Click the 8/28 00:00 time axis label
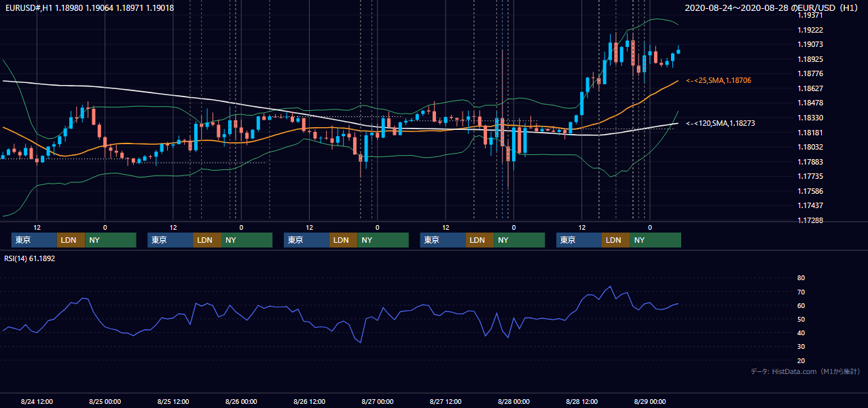This screenshot has width=868, height=408. pos(514,402)
